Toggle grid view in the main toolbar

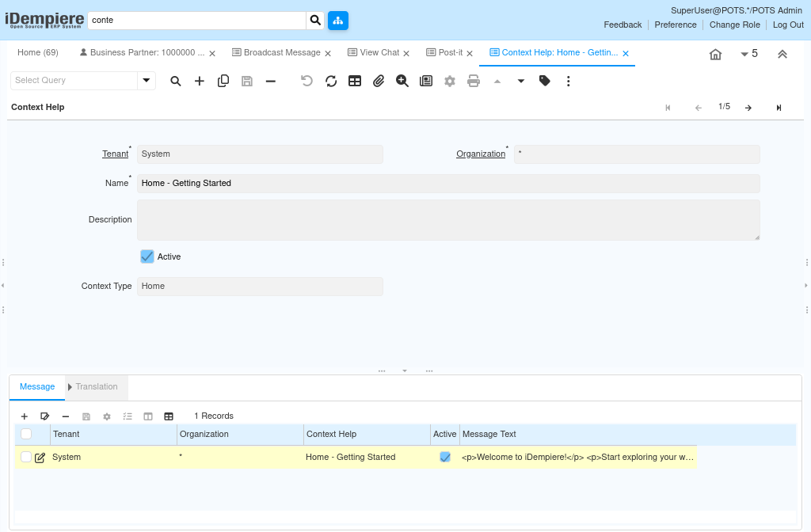pyautogui.click(x=355, y=81)
